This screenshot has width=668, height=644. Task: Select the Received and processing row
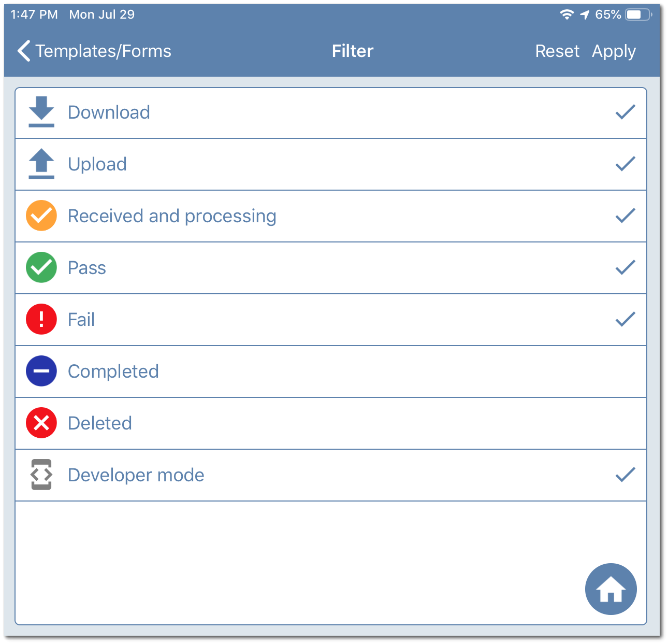[x=331, y=216]
